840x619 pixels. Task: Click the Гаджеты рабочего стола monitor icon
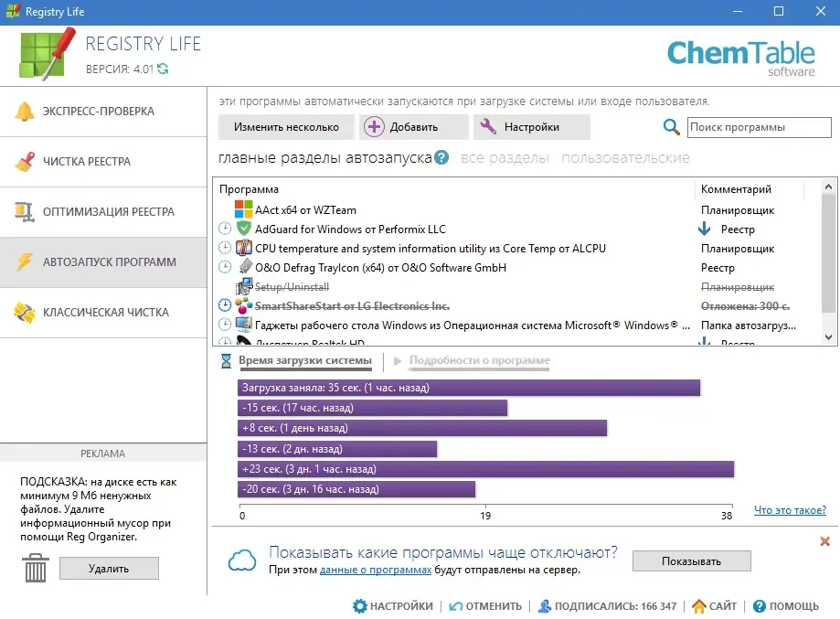[x=244, y=325]
